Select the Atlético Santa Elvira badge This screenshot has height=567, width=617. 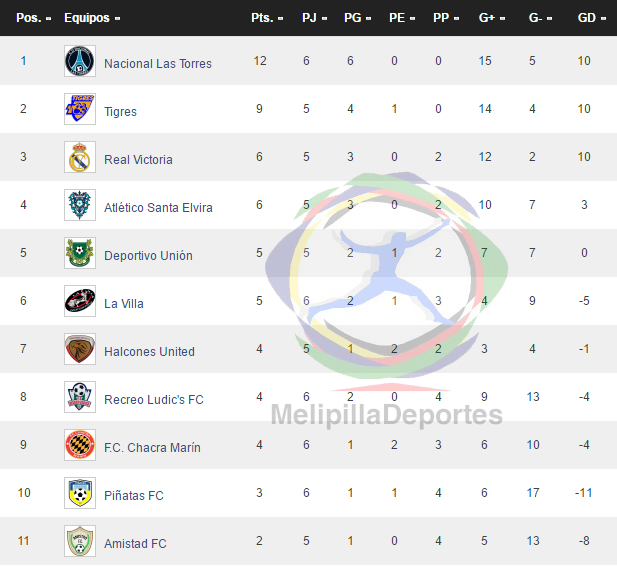click(x=80, y=205)
